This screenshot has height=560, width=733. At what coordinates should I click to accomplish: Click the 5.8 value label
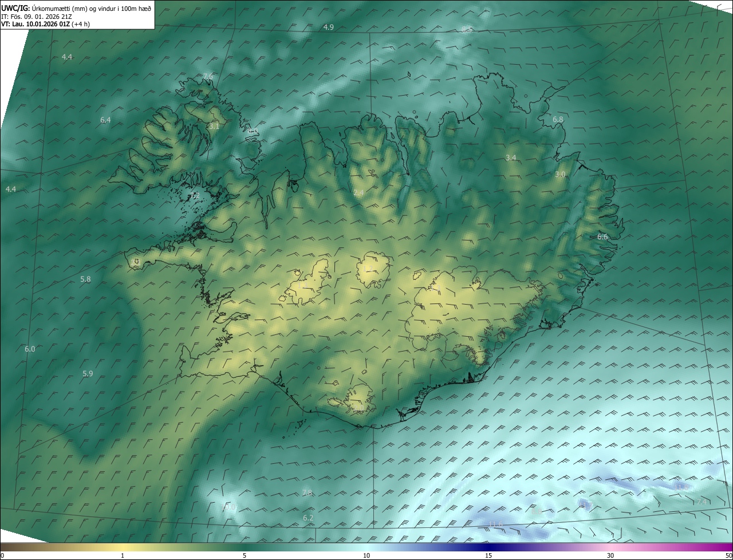tap(85, 279)
